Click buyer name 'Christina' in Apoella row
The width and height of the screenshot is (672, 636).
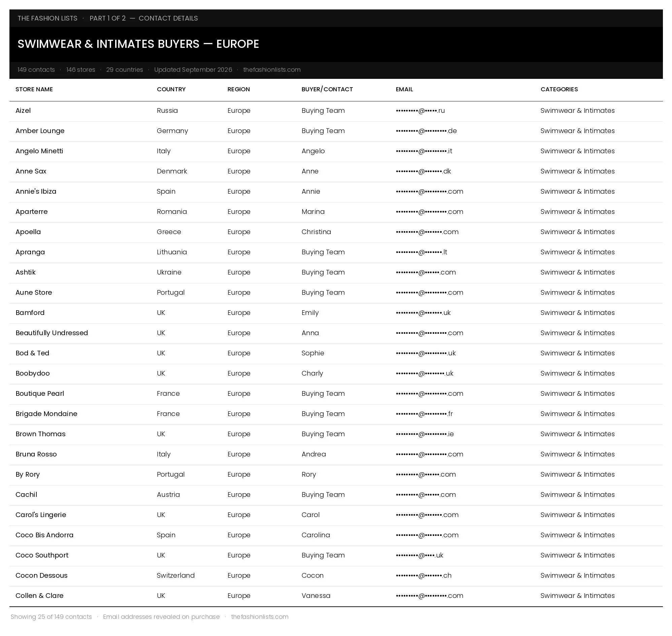click(x=316, y=232)
